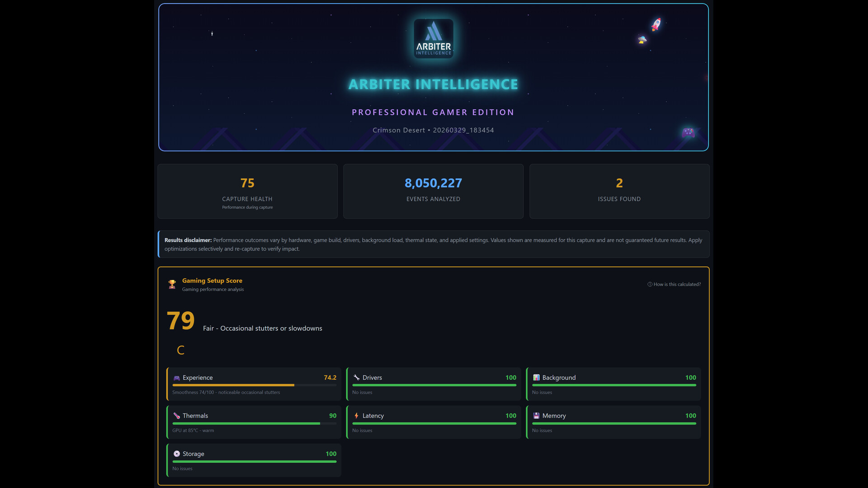The image size is (868, 488).
Task: Click the UFO icon in the banner
Action: point(642,40)
